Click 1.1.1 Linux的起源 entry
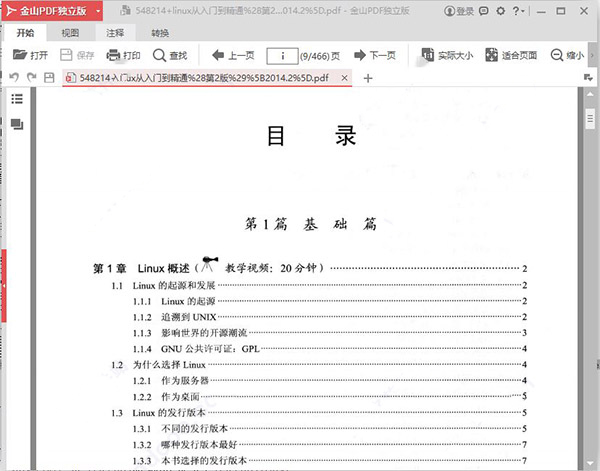The image size is (600, 471). 330,302
